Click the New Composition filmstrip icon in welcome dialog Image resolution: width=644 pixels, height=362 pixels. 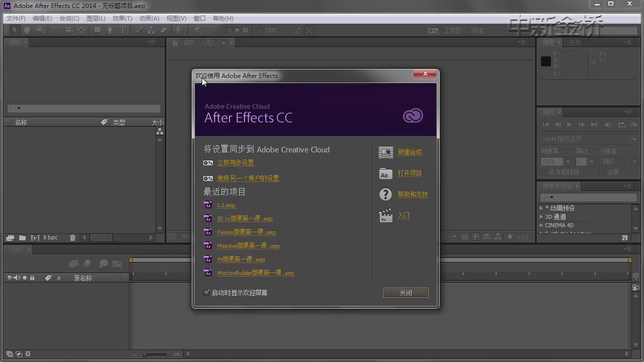pos(385,152)
